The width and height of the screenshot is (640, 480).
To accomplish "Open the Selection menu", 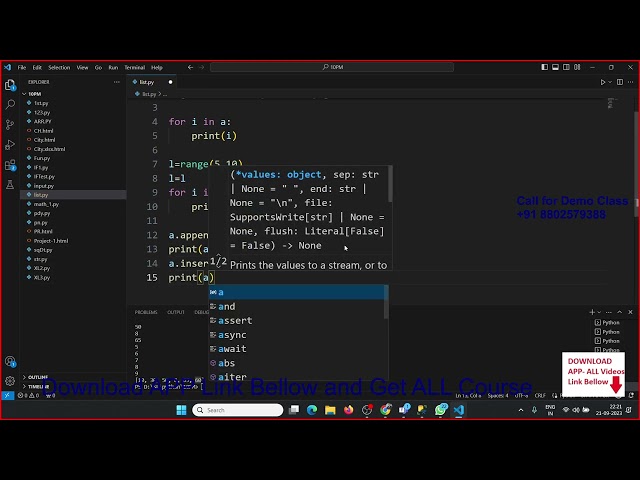I will coord(59,67).
